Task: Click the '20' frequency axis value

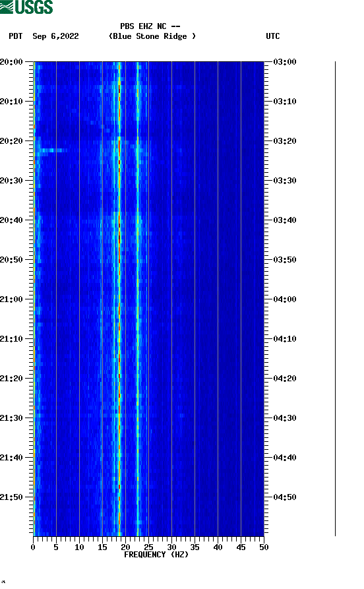Action: pyautogui.click(x=125, y=547)
